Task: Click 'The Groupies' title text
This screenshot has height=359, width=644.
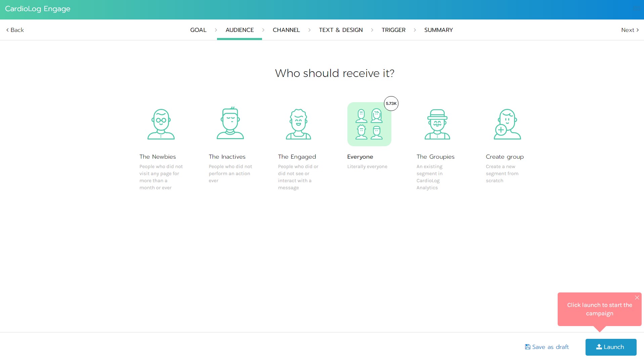Action: pos(435,157)
